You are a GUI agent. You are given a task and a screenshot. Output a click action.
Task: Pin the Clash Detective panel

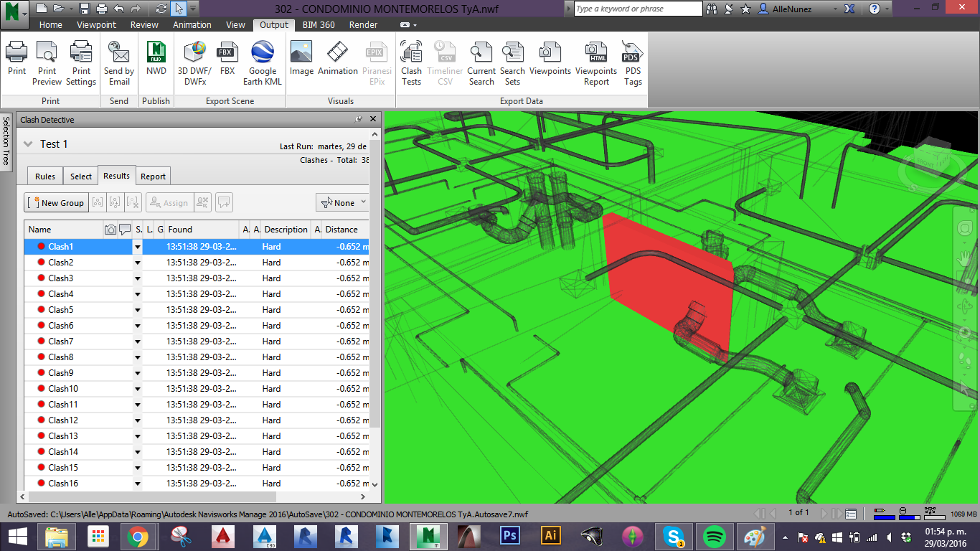tap(359, 120)
